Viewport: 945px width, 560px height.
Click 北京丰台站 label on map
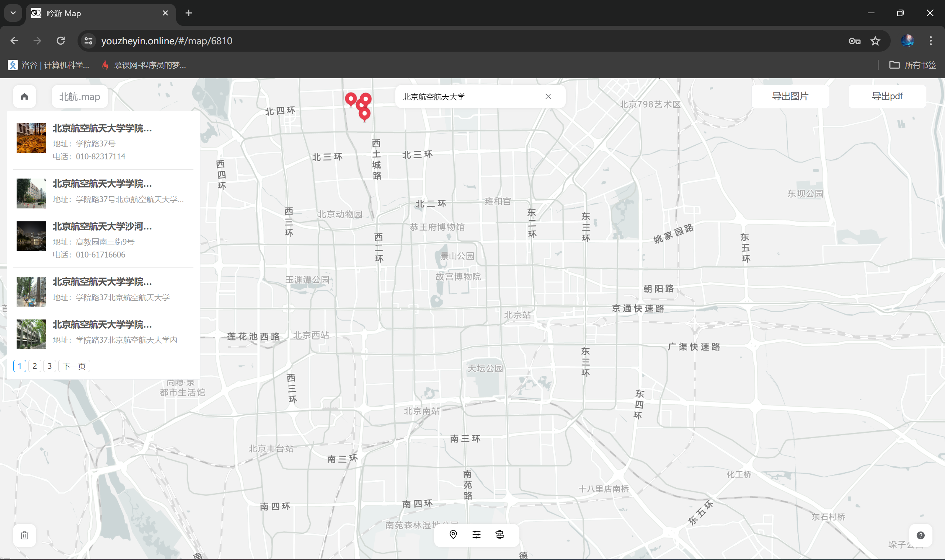point(271,449)
